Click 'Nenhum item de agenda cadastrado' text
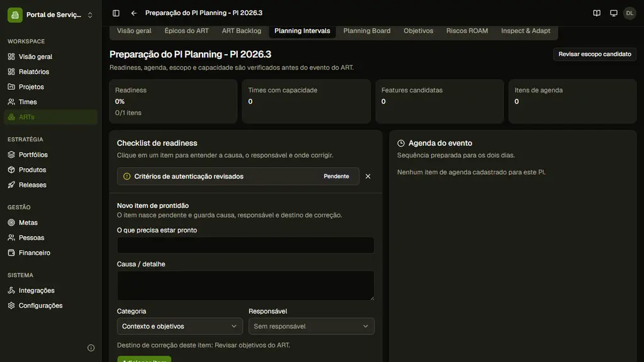644x362 pixels. pyautogui.click(x=471, y=172)
